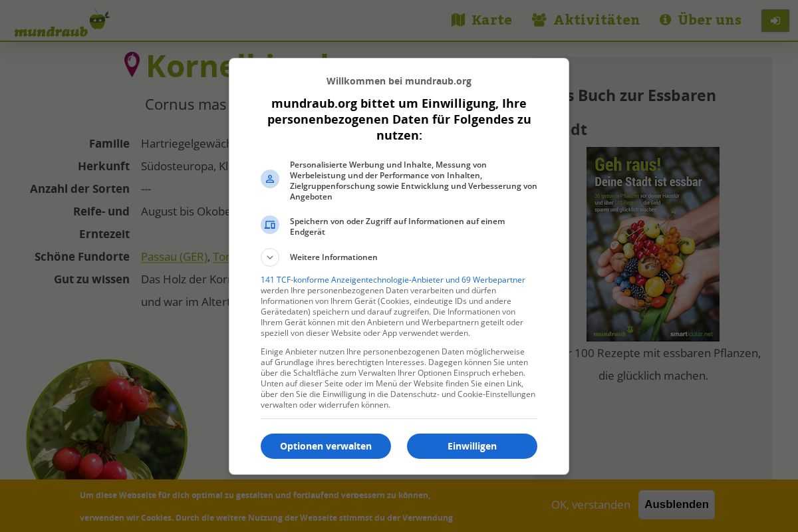Click the Optionen verwalten button
This screenshot has height=532, width=798.
[x=326, y=446]
